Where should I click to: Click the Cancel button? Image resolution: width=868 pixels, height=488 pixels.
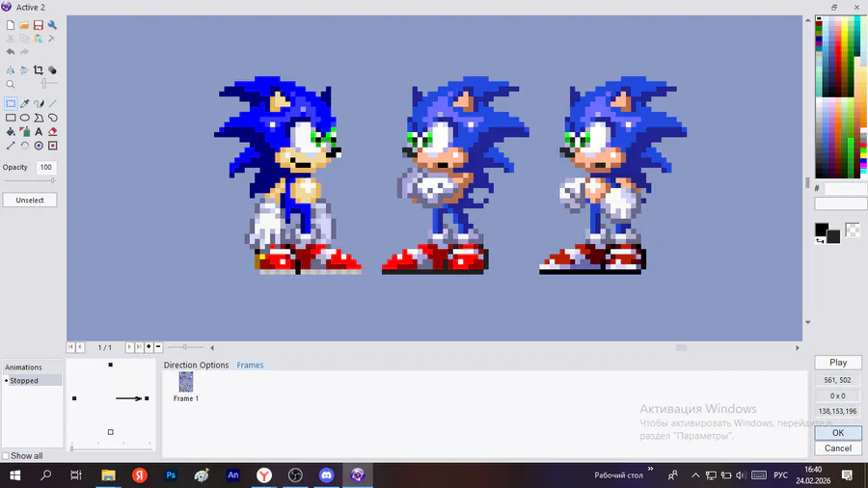[x=837, y=448]
